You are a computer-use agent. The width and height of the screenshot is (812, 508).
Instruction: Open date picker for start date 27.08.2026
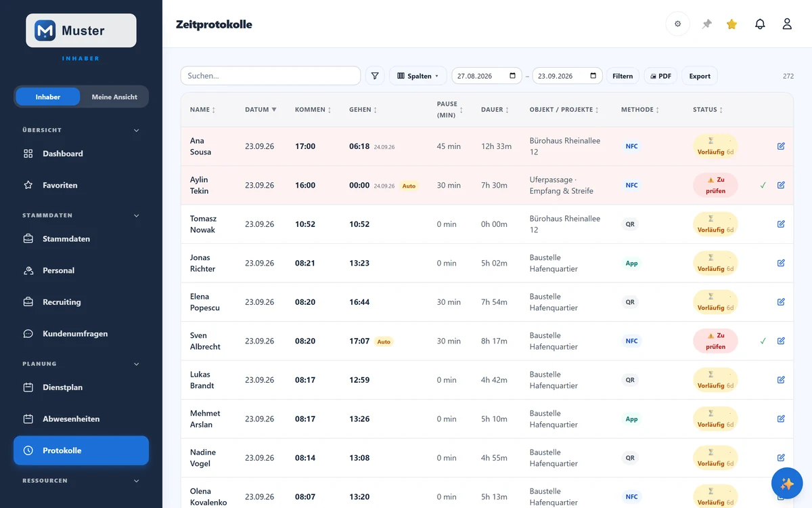point(512,76)
